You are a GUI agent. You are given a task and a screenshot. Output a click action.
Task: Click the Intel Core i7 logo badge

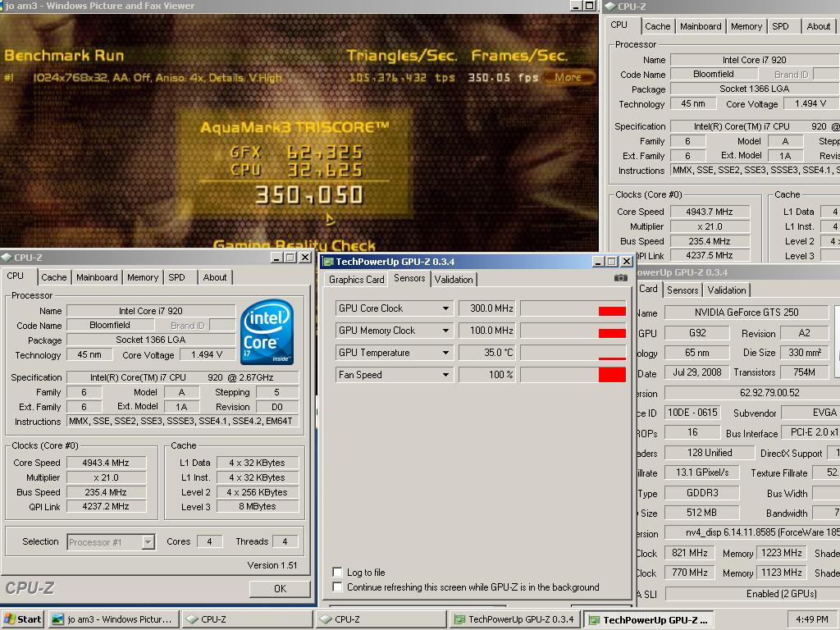point(267,332)
